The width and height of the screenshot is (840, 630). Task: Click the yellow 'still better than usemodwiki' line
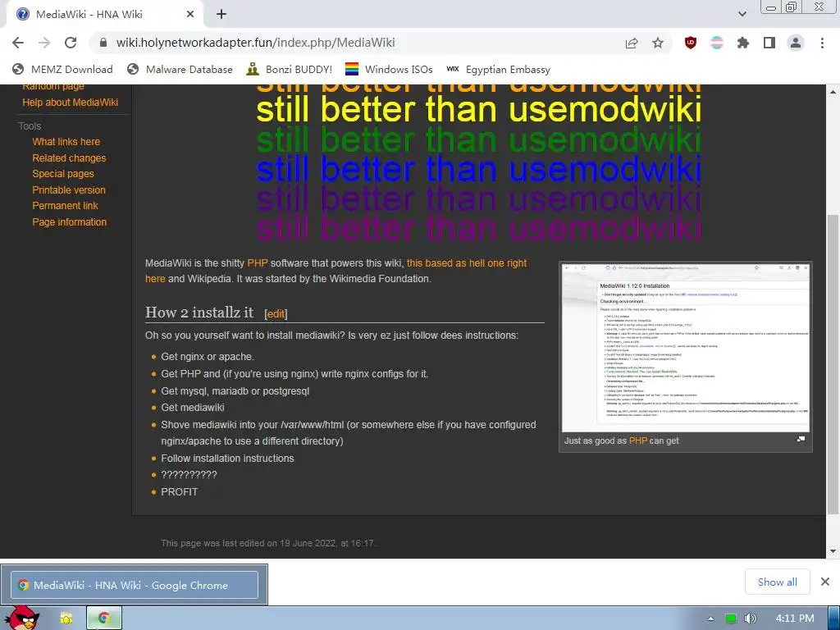pos(479,110)
